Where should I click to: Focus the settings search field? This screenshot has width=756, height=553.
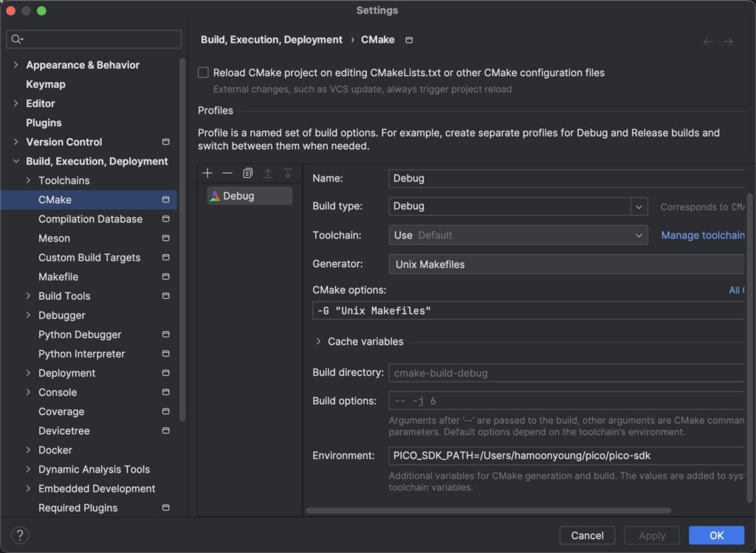click(x=94, y=40)
